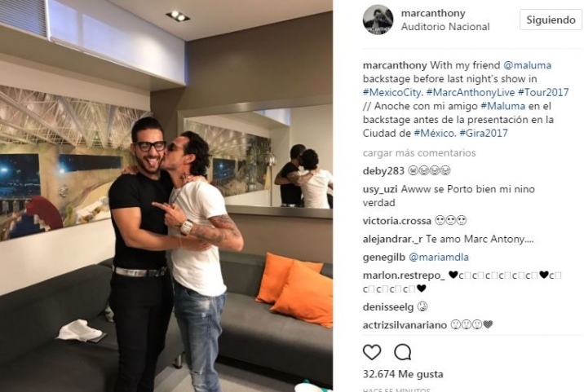Open marcanthony's round profile picture
Viewport: 584px width, 392px height.
point(378,20)
